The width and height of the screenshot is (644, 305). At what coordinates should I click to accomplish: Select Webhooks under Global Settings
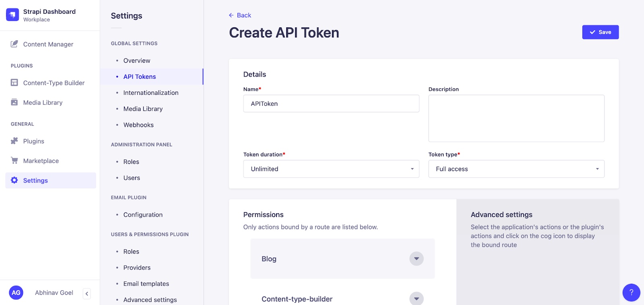[x=138, y=125]
